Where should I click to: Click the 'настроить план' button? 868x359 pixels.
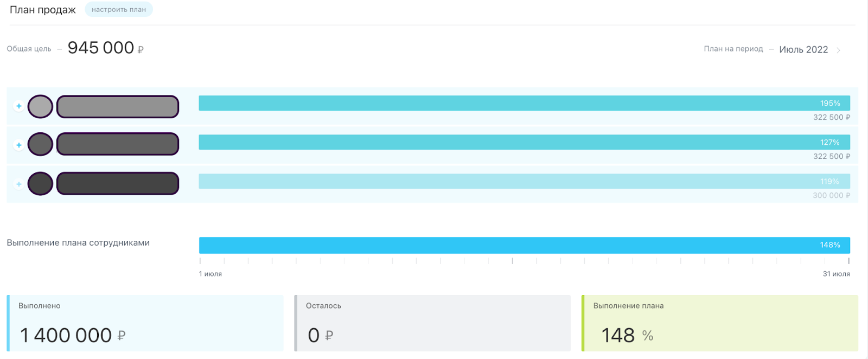(119, 10)
